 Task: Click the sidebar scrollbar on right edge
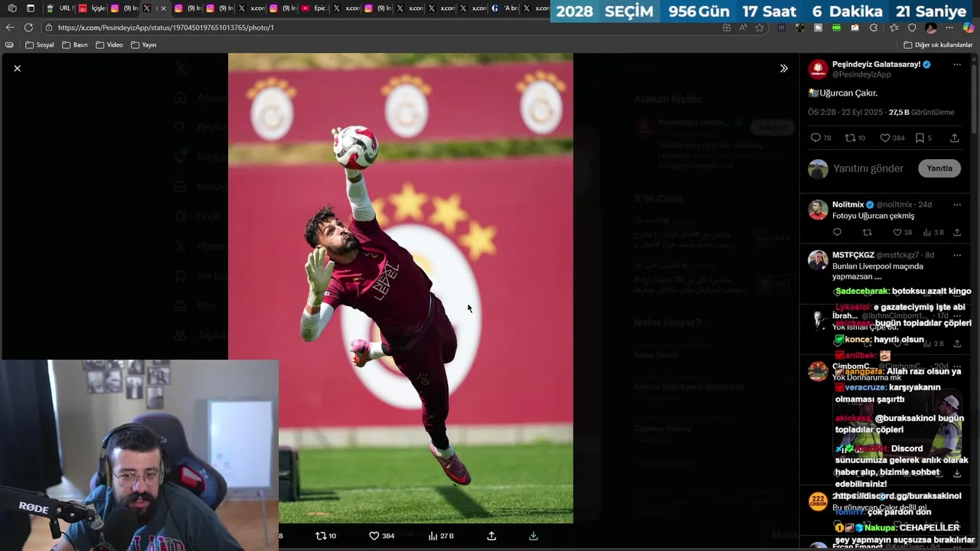tap(975, 99)
